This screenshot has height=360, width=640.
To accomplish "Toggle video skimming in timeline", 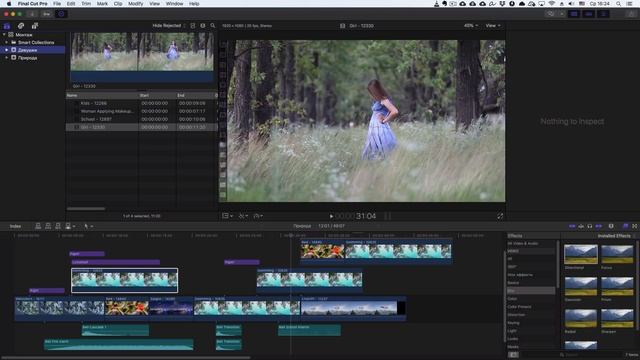I will (x=572, y=226).
